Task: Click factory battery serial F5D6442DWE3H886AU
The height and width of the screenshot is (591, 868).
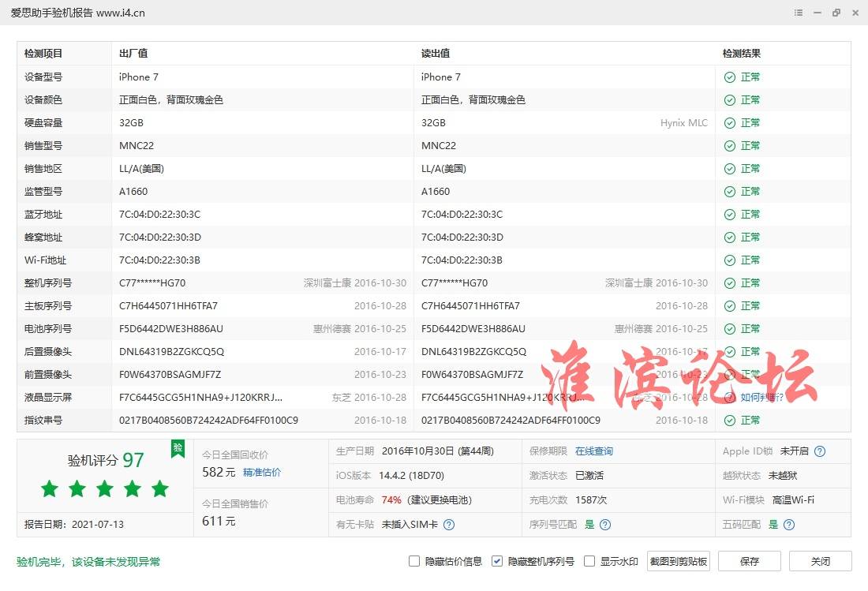Action: coord(171,329)
